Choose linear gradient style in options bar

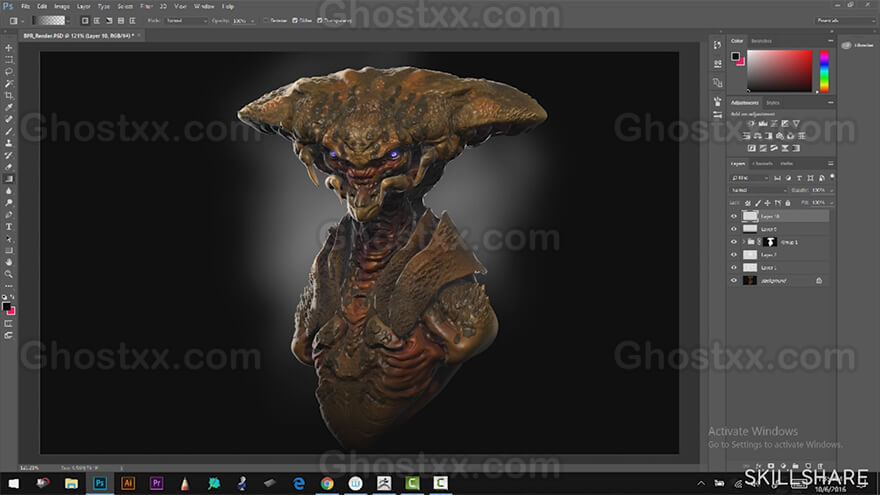click(85, 21)
